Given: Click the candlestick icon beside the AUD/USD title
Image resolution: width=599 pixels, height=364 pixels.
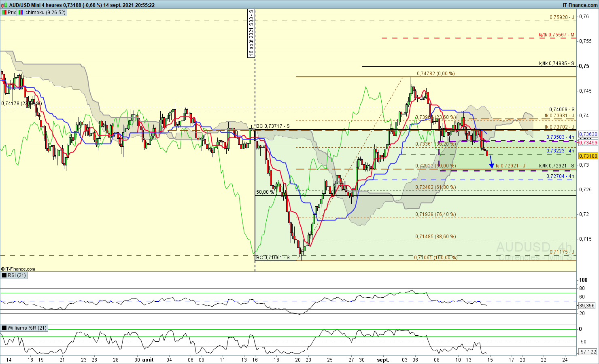Looking at the screenshot, I should click(4, 5).
